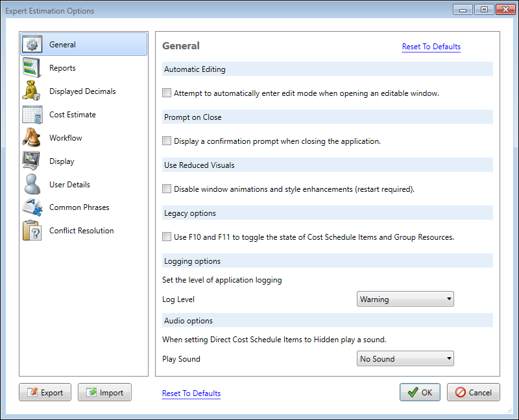Click the Displayed Decimals money bag icon
The width and height of the screenshot is (519, 420).
tap(32, 91)
